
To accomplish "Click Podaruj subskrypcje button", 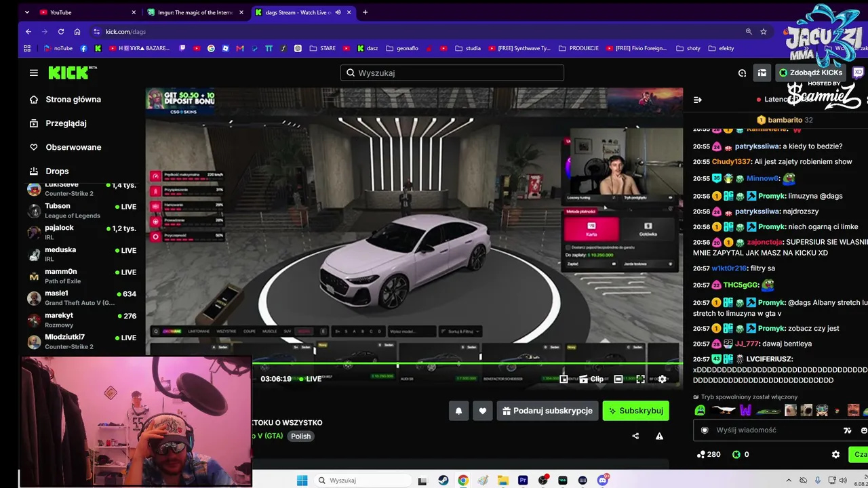I will (x=548, y=411).
